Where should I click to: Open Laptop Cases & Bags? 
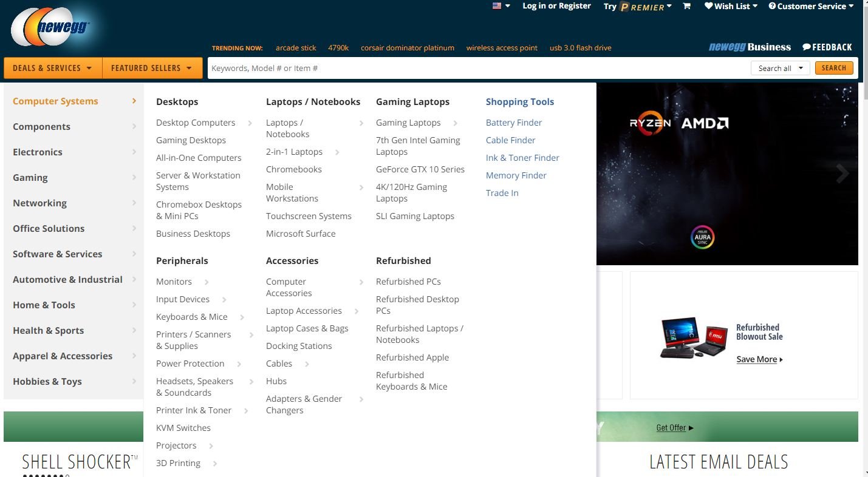click(307, 328)
